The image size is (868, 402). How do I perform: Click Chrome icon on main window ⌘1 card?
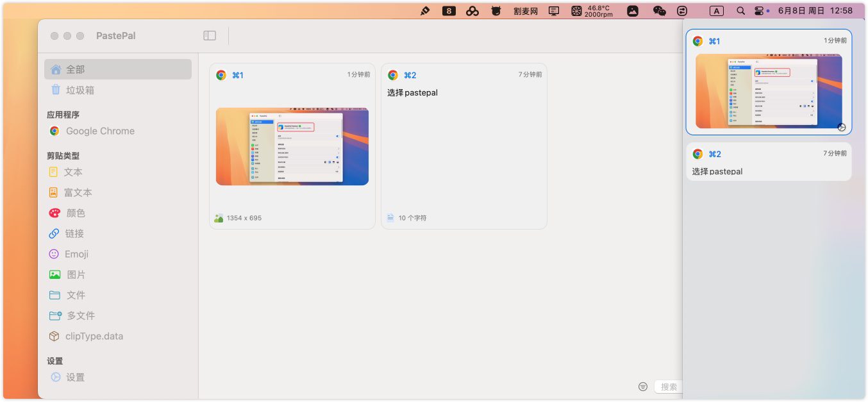click(x=221, y=75)
